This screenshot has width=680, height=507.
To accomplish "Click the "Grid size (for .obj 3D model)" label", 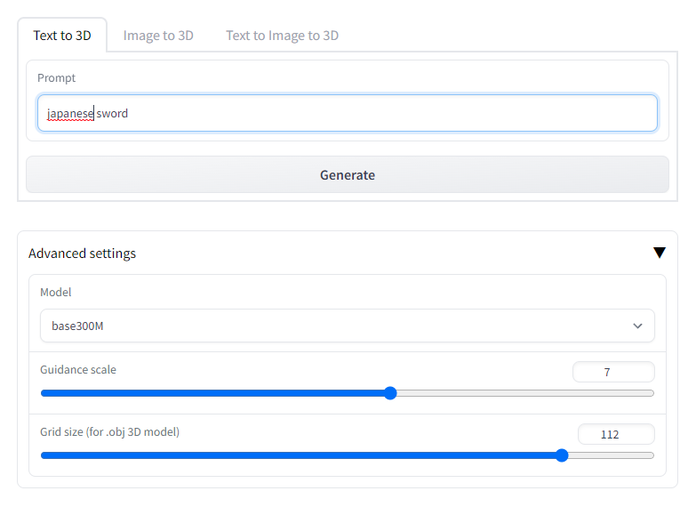I will pyautogui.click(x=109, y=432).
